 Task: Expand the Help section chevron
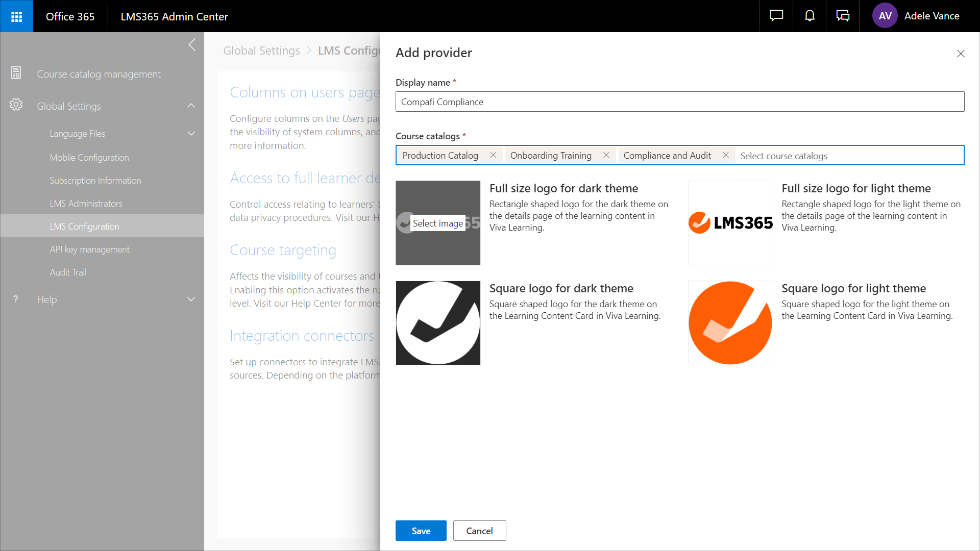(x=191, y=299)
